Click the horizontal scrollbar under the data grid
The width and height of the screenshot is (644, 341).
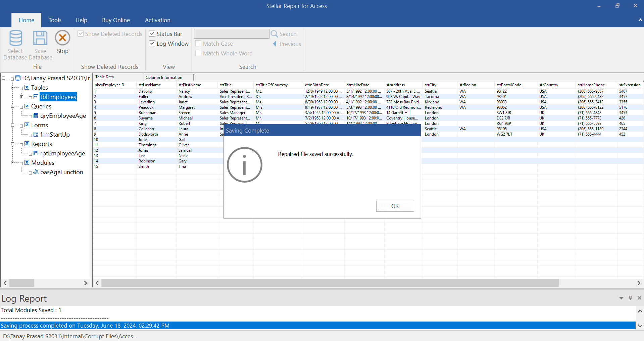coord(330,283)
